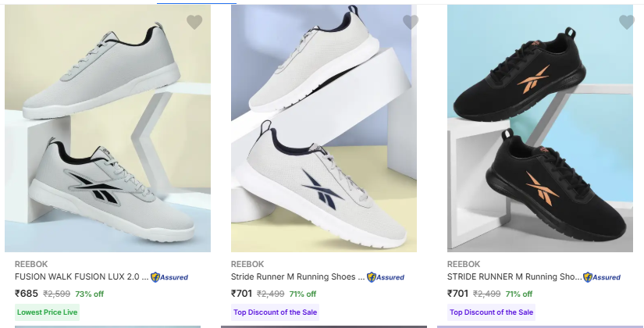Click Top Discount tag under white shoes
Viewport: 644px width, 328px height.
(x=275, y=312)
